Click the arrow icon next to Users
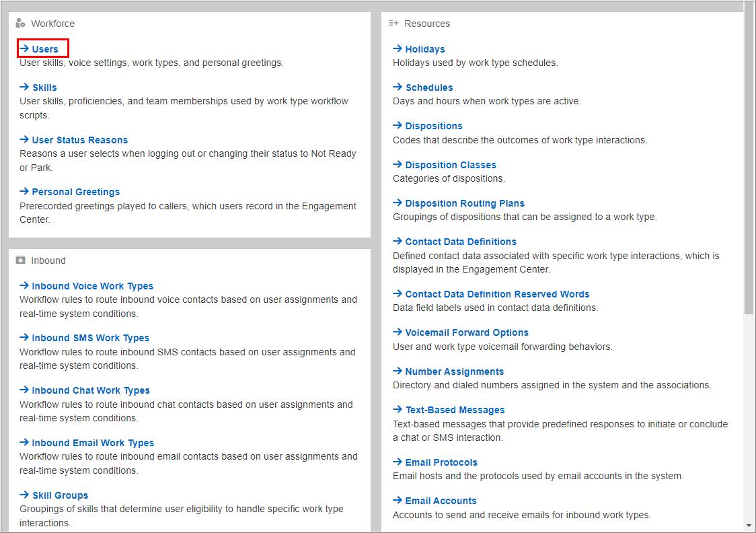This screenshot has width=756, height=533. click(23, 48)
